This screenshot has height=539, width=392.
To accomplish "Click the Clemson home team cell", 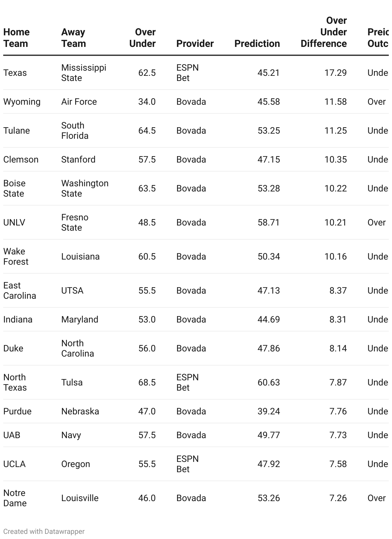I will tap(21, 159).
